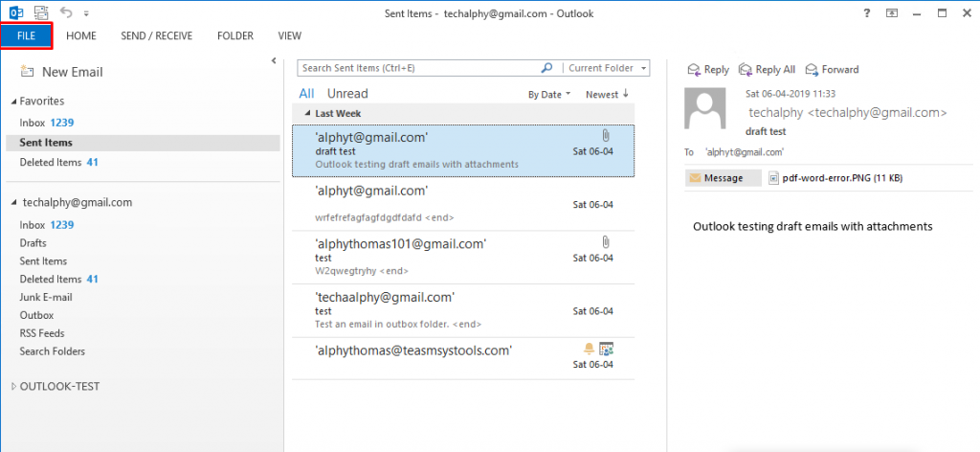
Task: Open the Junk E-mail folder
Action: pos(46,297)
